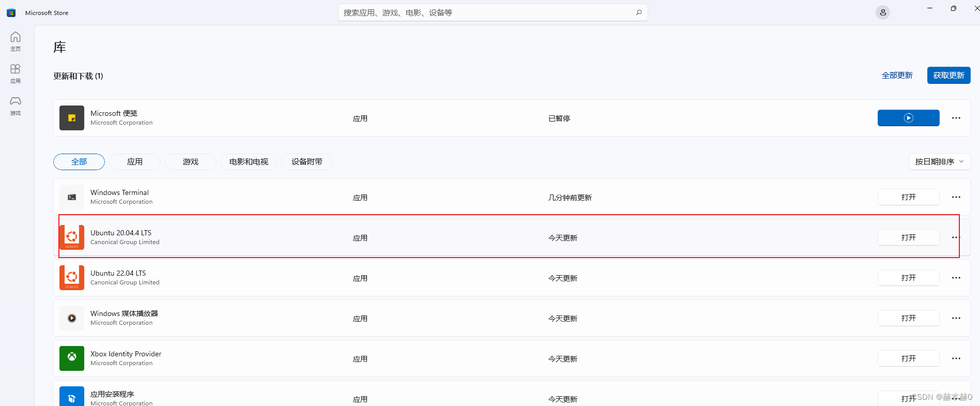Click the Microsoft 便笺 app name

click(114, 113)
